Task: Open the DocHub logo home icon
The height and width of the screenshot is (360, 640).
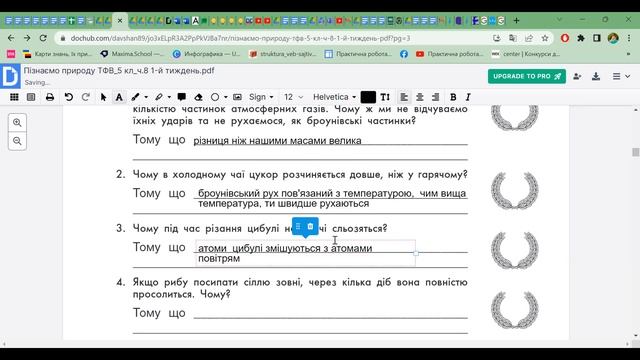Action: [10, 76]
